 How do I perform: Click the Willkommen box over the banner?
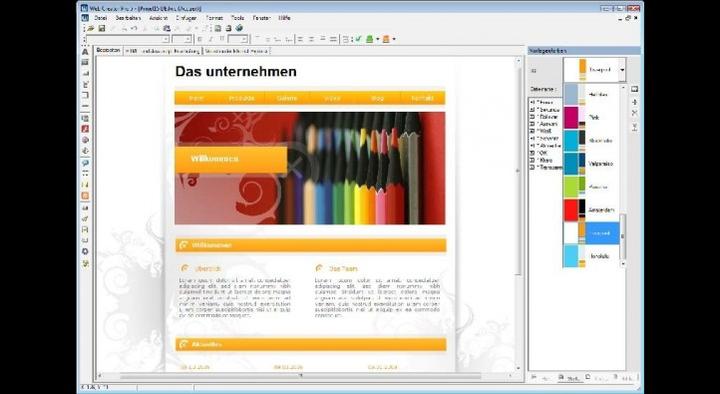pos(231,159)
